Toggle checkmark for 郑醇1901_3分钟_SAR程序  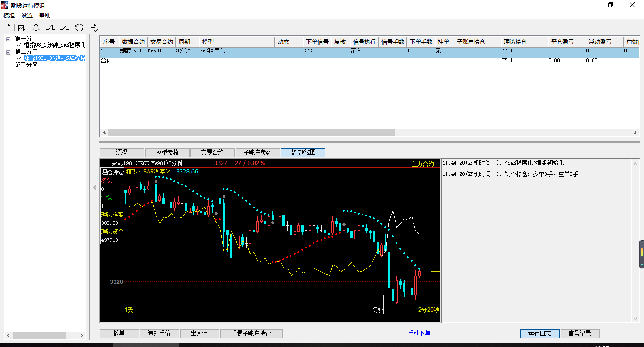pos(20,58)
